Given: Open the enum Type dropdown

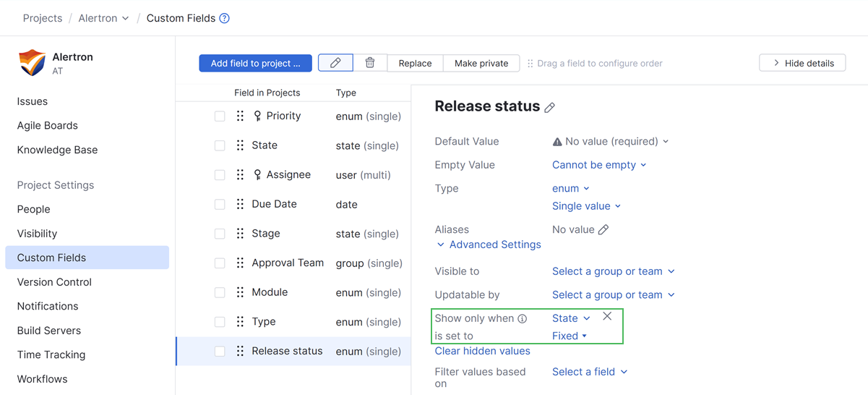Looking at the screenshot, I should pos(570,188).
